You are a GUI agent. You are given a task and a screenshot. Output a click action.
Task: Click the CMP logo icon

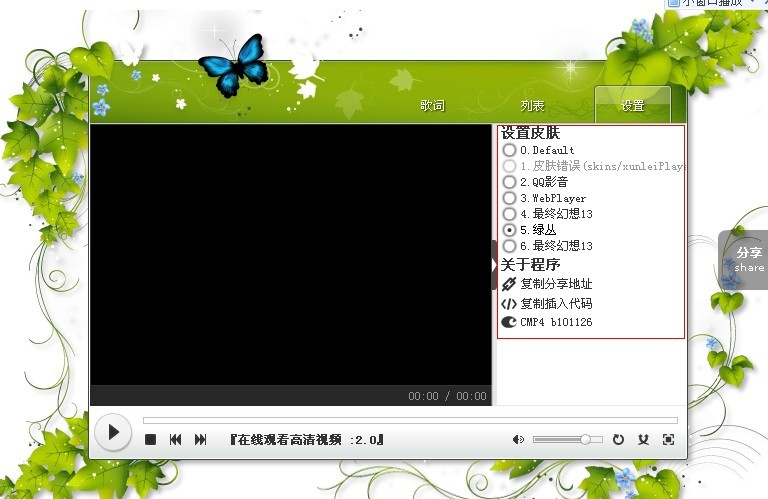click(x=509, y=322)
